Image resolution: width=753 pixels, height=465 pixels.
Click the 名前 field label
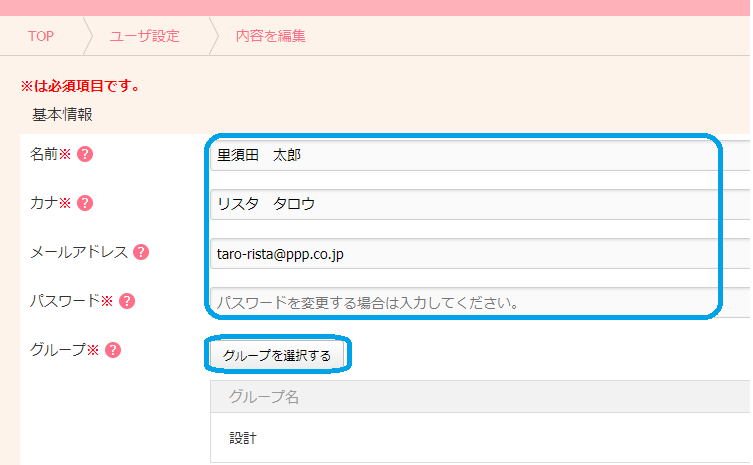tap(44, 154)
